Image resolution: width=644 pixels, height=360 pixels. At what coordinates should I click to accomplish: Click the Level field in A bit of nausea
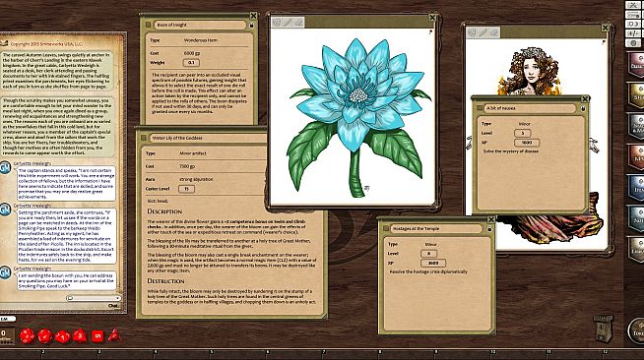coord(523,133)
